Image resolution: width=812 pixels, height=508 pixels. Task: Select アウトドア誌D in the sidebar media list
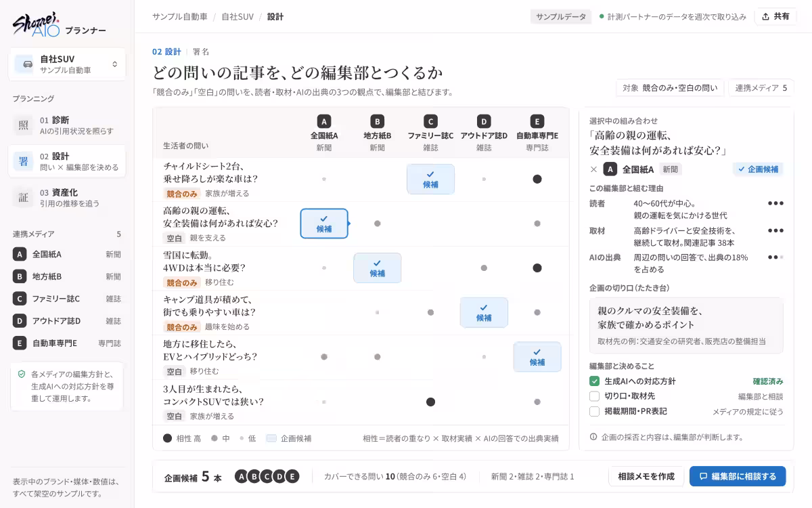click(67, 321)
